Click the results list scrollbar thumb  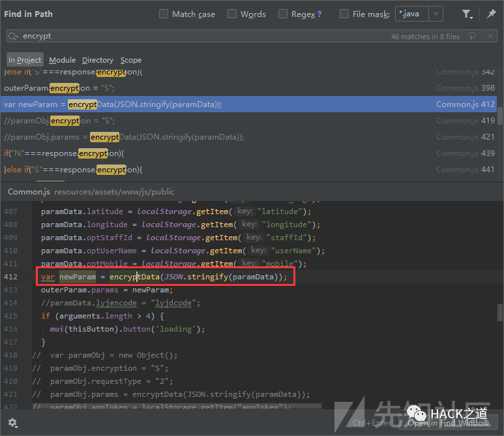click(500, 116)
